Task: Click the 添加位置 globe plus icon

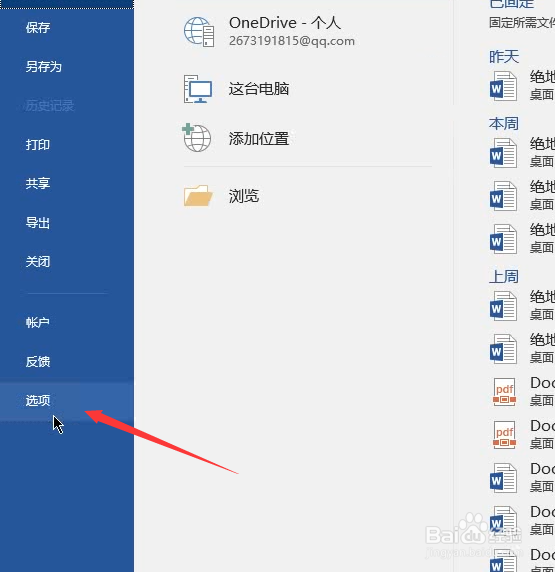Action: click(197, 138)
